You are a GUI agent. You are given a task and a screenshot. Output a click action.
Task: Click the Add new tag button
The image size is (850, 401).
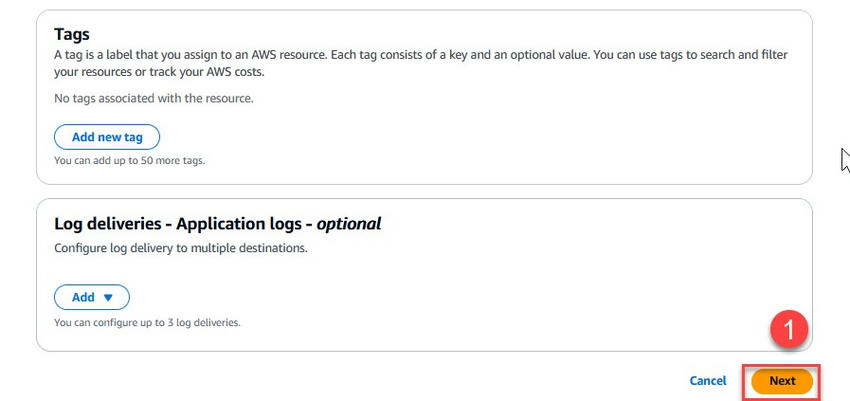tap(106, 137)
